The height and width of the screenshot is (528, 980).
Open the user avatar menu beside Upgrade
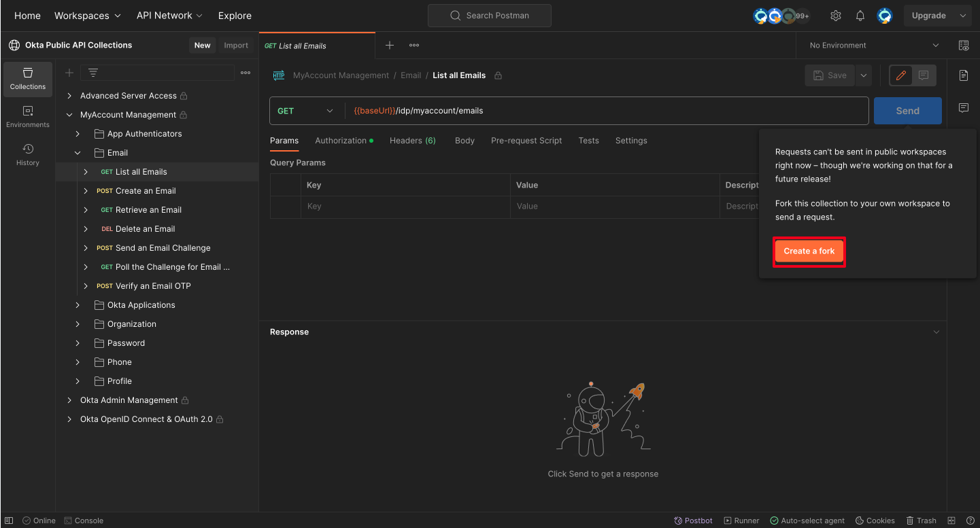pyautogui.click(x=885, y=16)
